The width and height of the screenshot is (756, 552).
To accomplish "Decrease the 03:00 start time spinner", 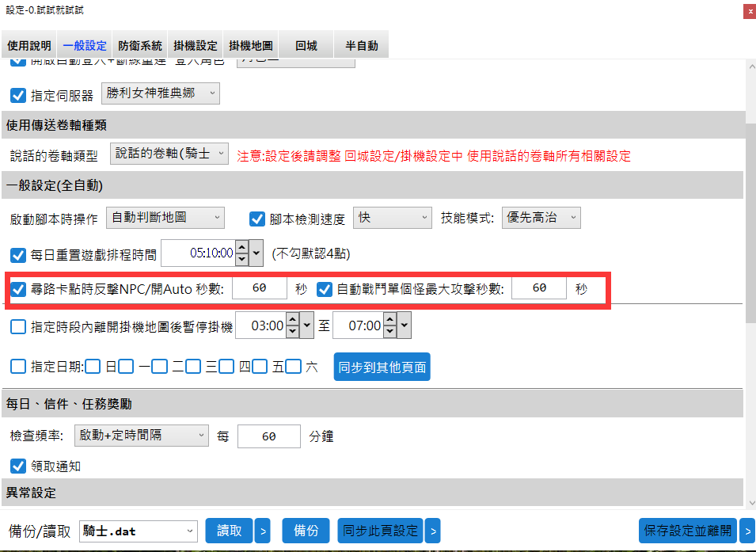I will pos(291,331).
